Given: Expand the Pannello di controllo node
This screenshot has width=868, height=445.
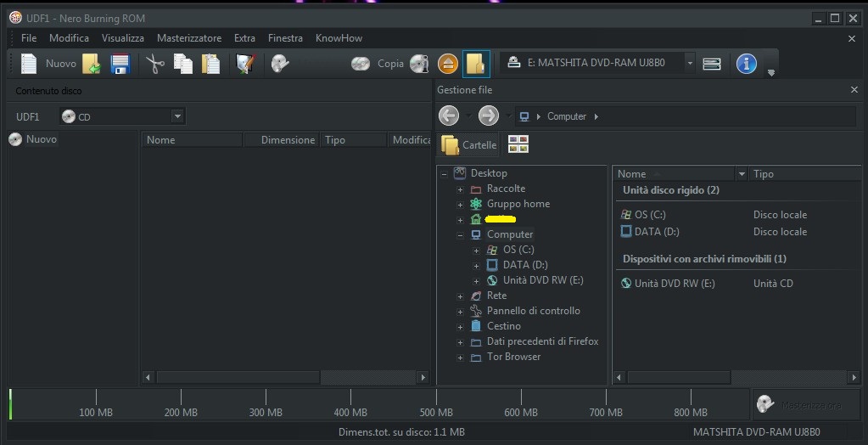Looking at the screenshot, I should pyautogui.click(x=460, y=312).
